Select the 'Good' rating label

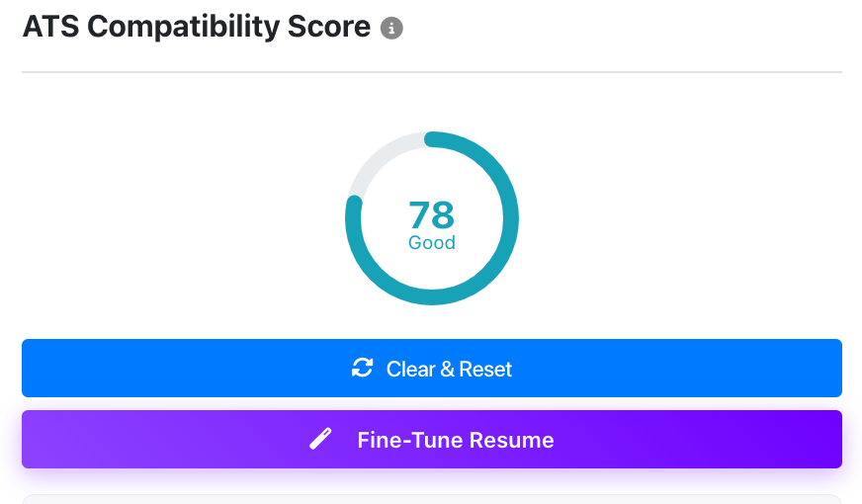point(432,243)
